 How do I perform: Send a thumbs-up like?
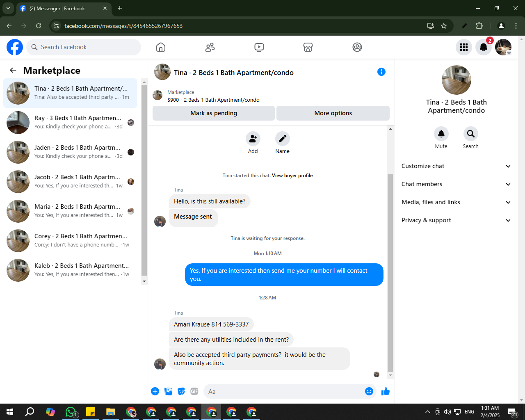[386, 391]
